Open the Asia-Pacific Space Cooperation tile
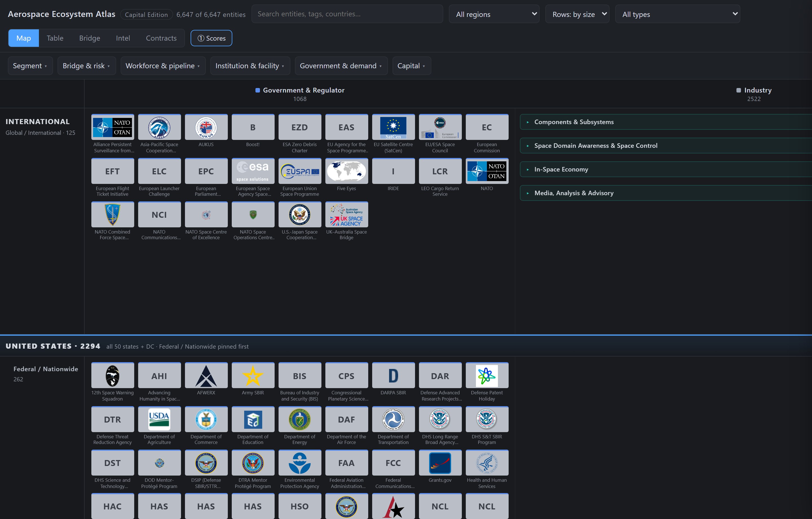This screenshot has width=812, height=519. tap(159, 127)
